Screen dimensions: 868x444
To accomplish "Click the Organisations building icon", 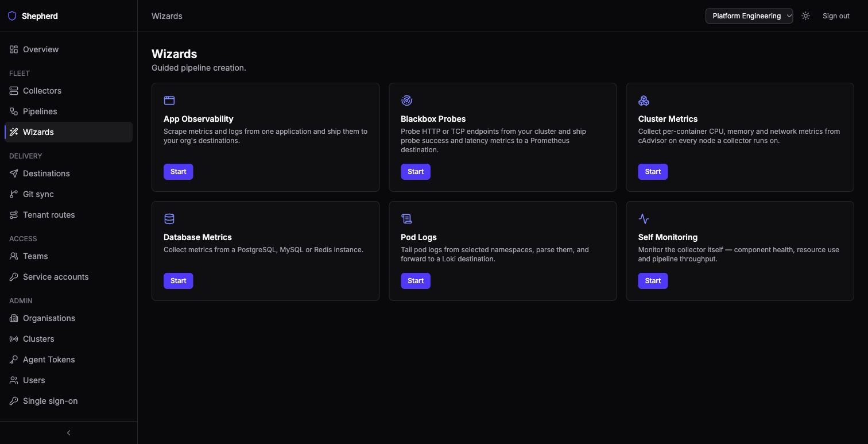I will [14, 318].
